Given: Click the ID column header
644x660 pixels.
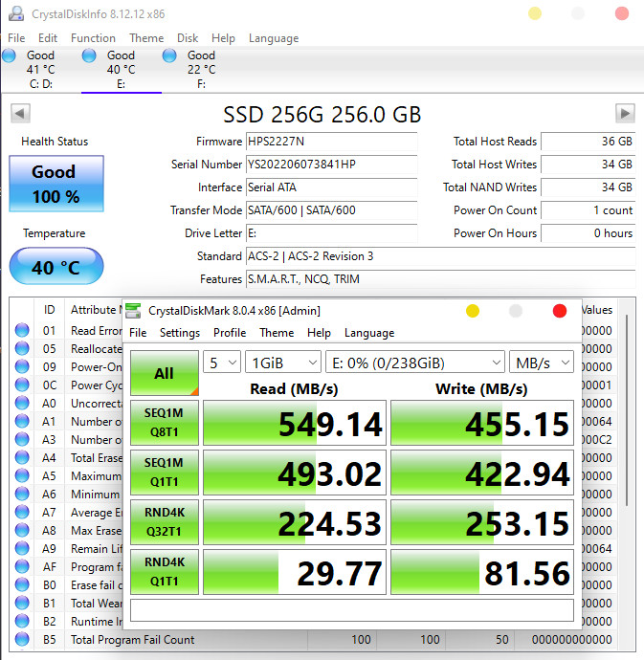Looking at the screenshot, I should pyautogui.click(x=49, y=310).
